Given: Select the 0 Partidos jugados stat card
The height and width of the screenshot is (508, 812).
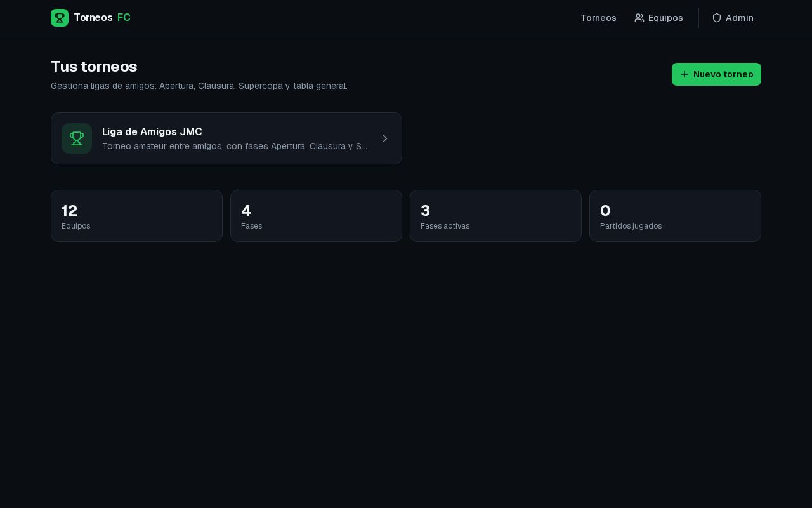Looking at the screenshot, I should [675, 216].
